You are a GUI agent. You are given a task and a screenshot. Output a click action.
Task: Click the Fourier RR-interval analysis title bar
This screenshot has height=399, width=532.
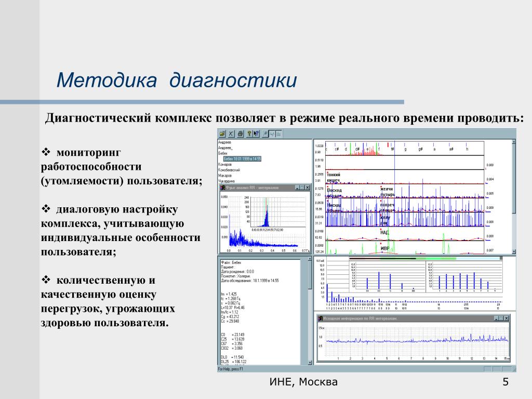pyautogui.click(x=265, y=188)
